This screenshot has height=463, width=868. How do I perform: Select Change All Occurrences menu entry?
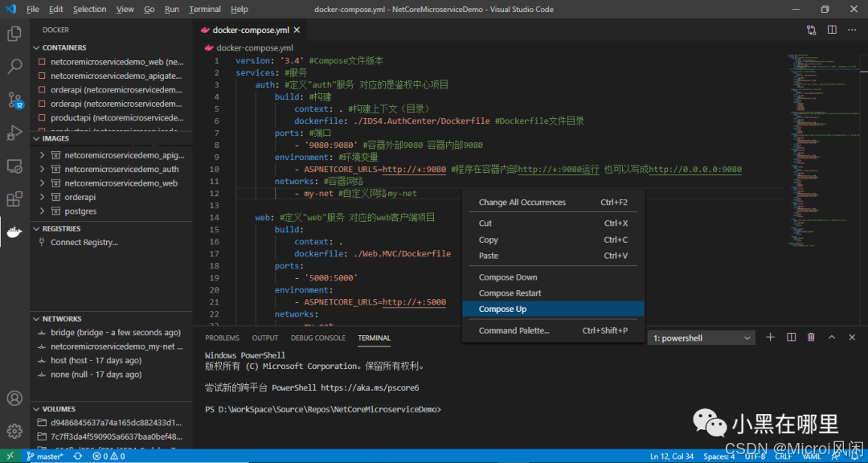[x=553, y=202]
